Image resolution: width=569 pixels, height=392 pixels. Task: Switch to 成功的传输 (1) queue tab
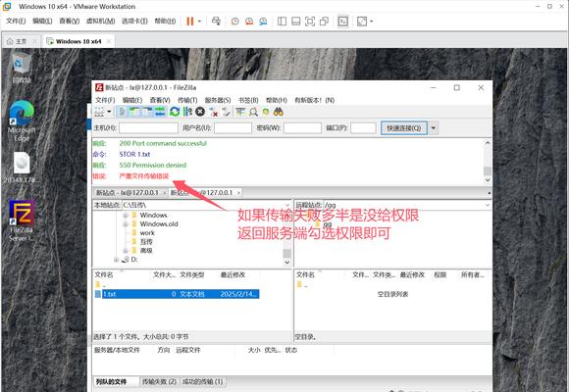click(202, 381)
